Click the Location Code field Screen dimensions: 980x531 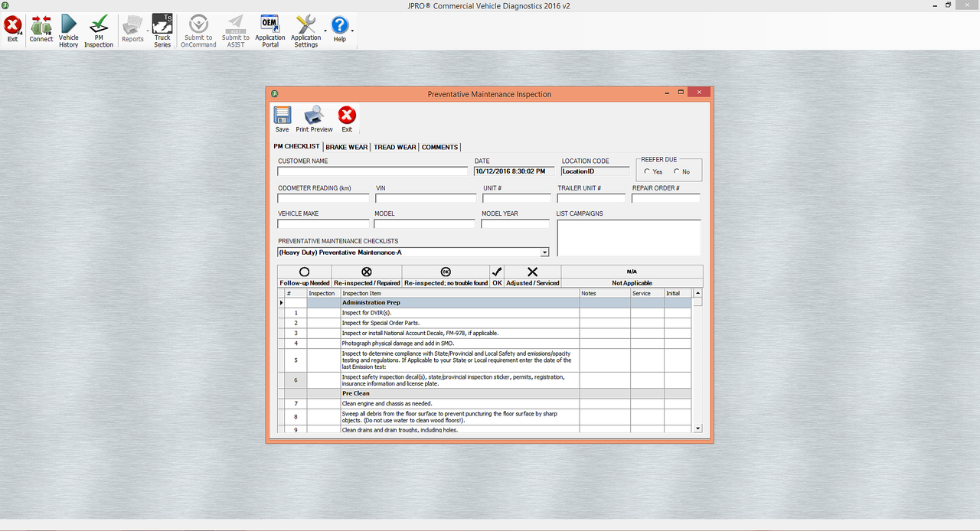pyautogui.click(x=596, y=171)
